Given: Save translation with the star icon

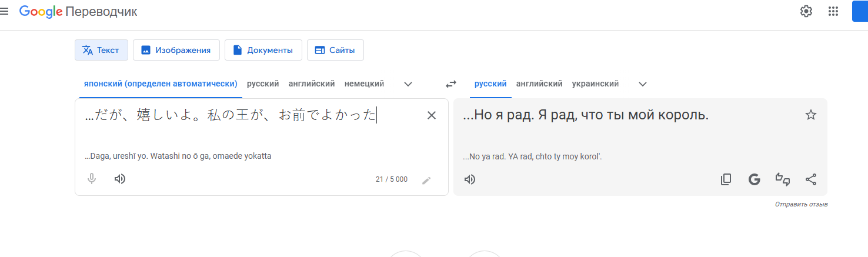Looking at the screenshot, I should point(810,115).
